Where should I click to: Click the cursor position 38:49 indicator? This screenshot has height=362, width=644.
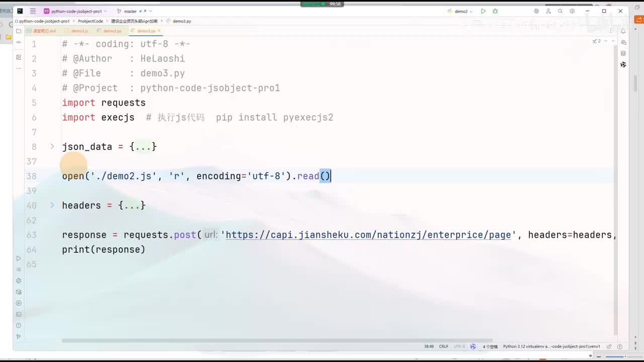click(x=429, y=346)
